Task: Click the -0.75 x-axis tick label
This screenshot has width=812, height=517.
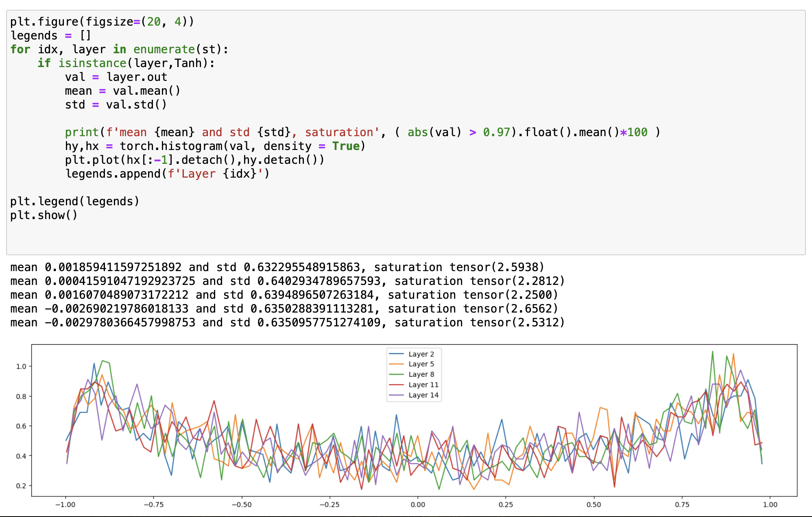Action: point(153,504)
